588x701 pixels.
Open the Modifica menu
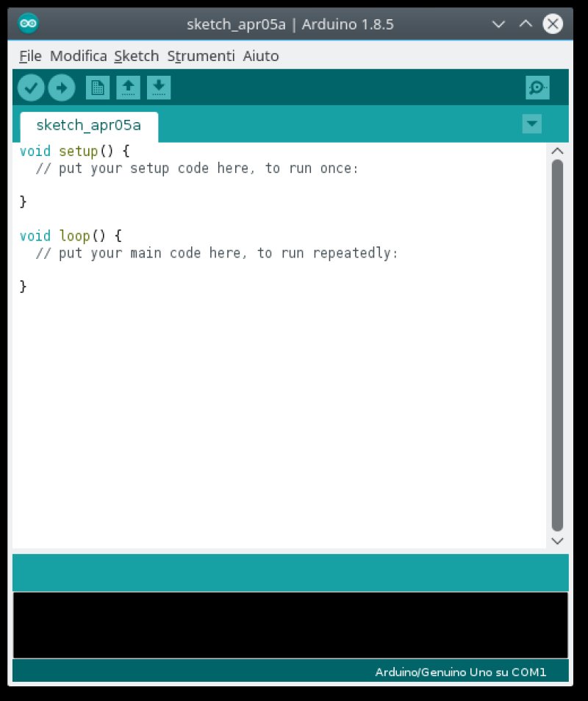[x=78, y=56]
